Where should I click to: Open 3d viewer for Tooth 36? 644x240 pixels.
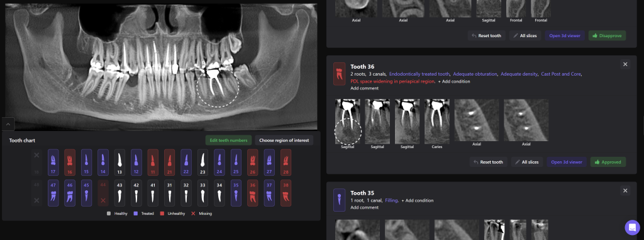(567, 162)
